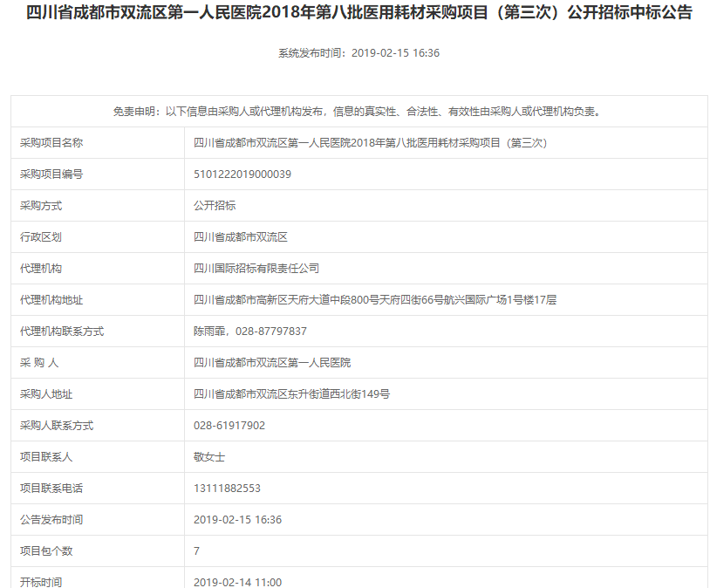
Task: Click purchaser phone 028-61917902
Action: 229,426
